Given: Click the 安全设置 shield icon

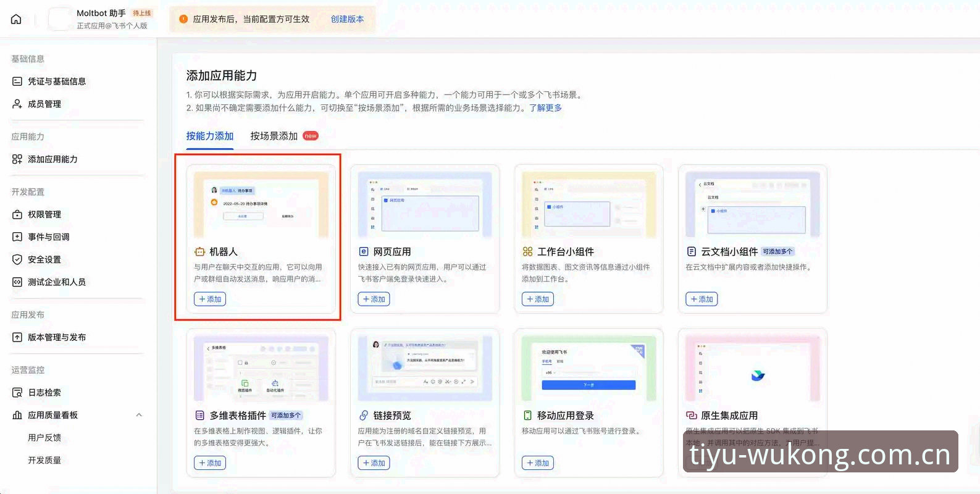Looking at the screenshot, I should coord(17,259).
